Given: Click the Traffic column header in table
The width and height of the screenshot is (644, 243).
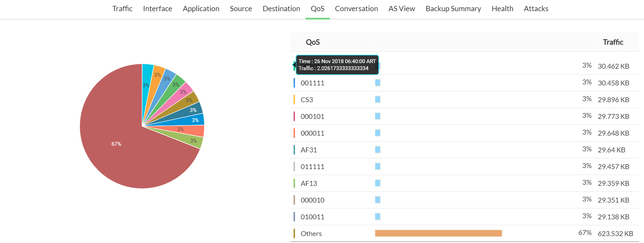Looking at the screenshot, I should coord(613,42).
